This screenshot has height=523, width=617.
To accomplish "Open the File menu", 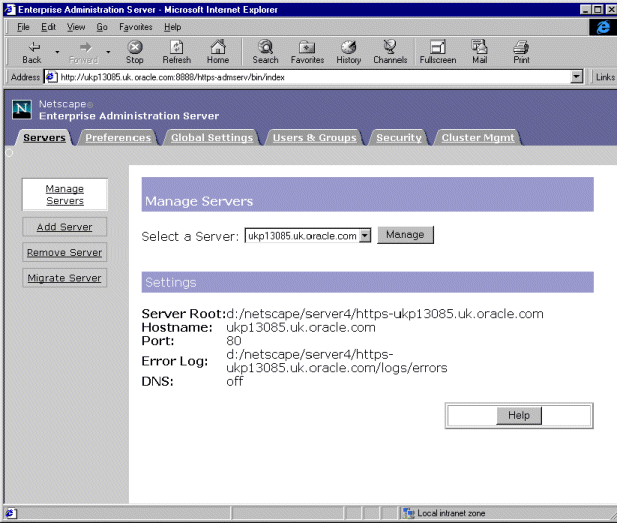I will click(23, 27).
